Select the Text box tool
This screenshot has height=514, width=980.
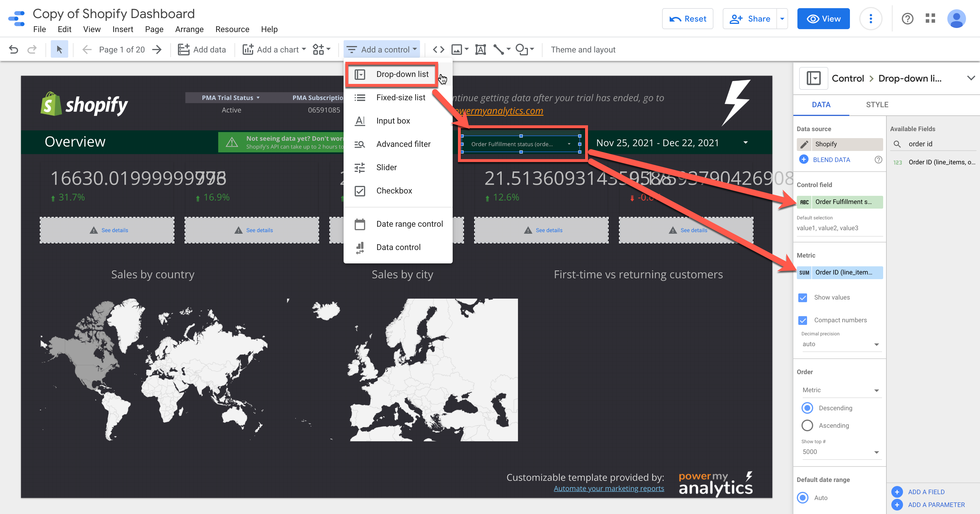click(x=480, y=50)
